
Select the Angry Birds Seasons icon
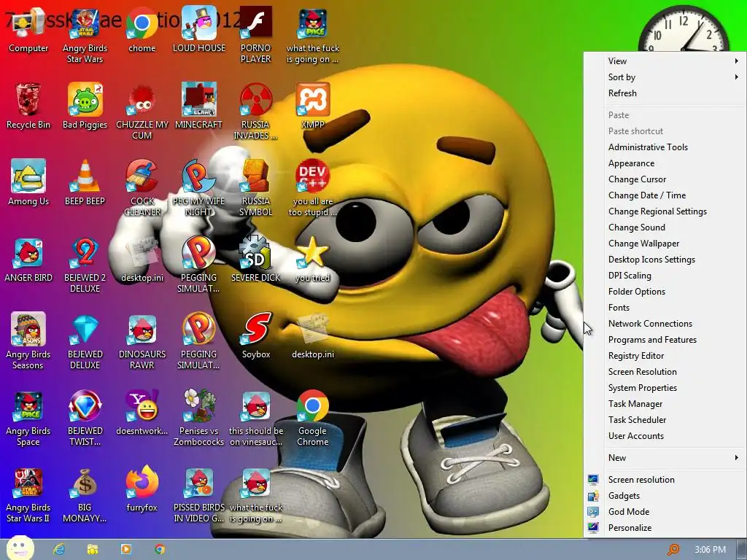tap(28, 341)
